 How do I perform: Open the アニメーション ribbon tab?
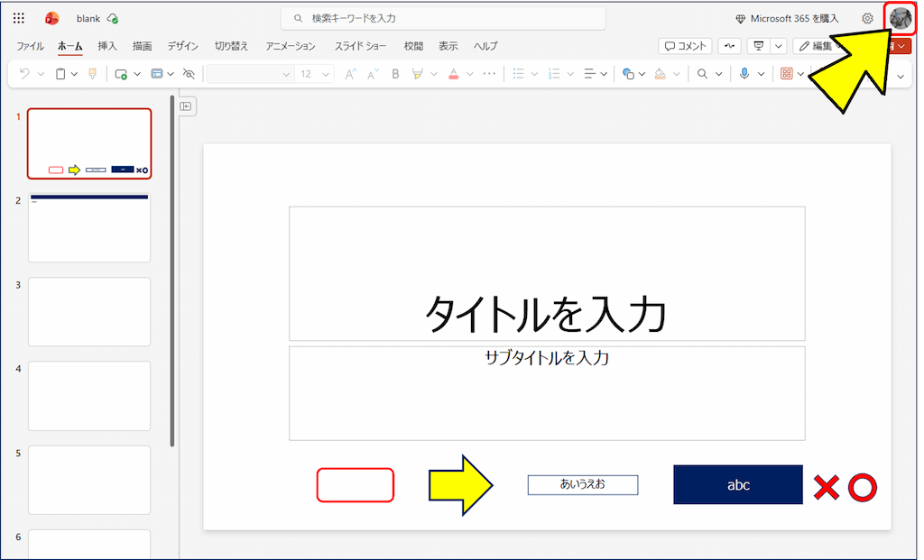(x=290, y=46)
